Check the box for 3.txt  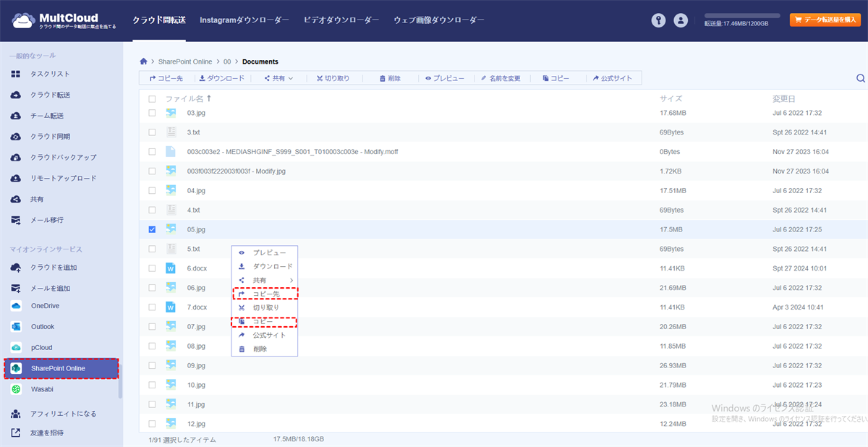(152, 132)
